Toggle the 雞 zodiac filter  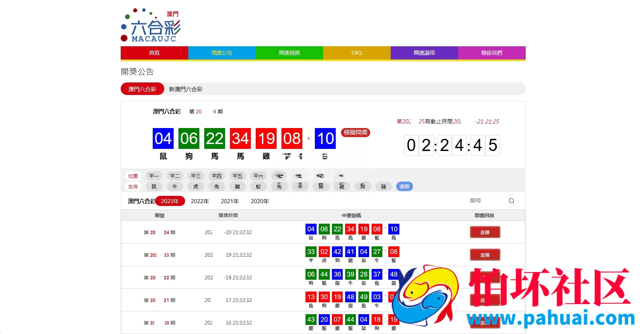(342, 186)
